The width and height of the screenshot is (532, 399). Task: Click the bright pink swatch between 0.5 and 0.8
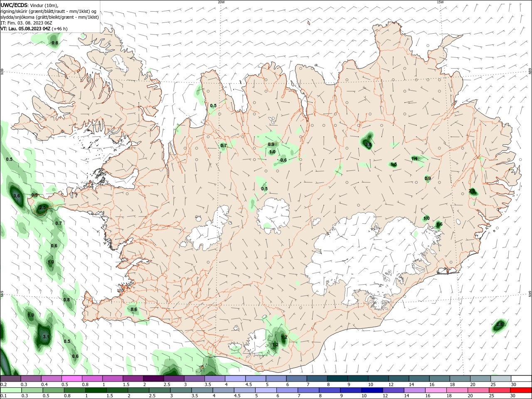tap(72, 379)
